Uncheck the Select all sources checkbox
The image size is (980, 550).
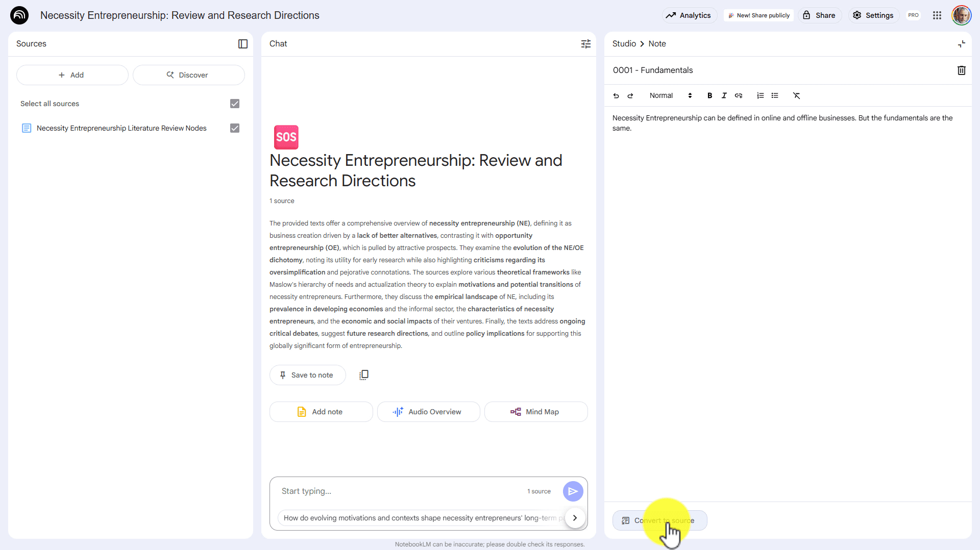coord(235,104)
